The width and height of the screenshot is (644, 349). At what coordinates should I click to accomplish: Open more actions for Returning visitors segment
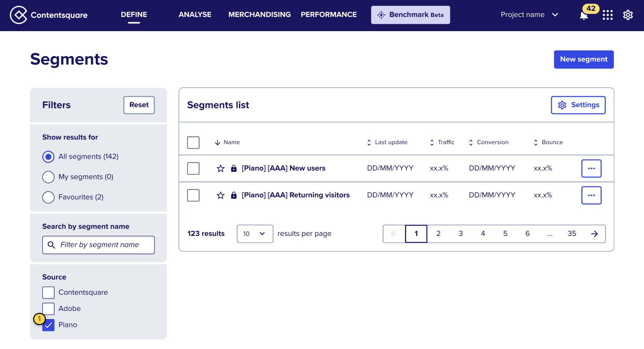(x=591, y=195)
